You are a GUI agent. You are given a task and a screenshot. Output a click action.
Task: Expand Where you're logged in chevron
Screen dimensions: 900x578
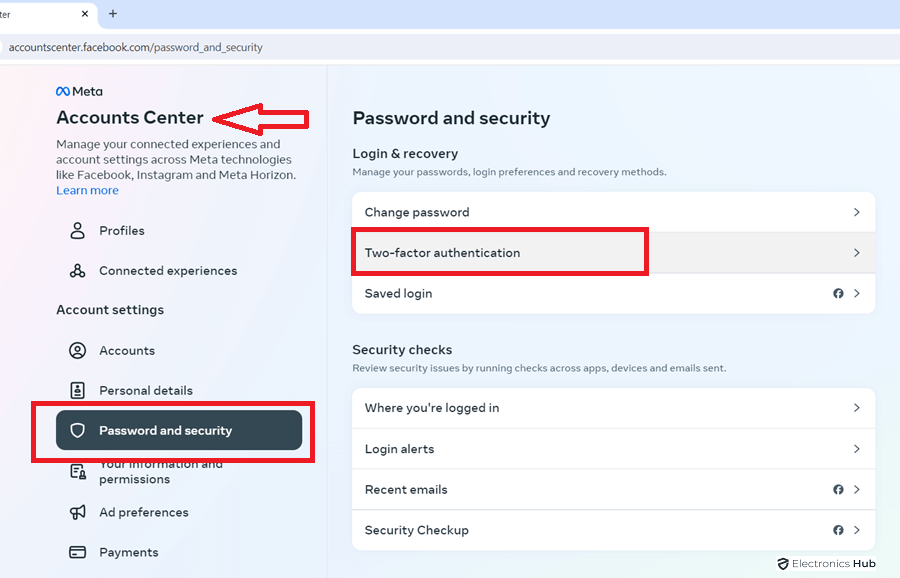pyautogui.click(x=857, y=408)
